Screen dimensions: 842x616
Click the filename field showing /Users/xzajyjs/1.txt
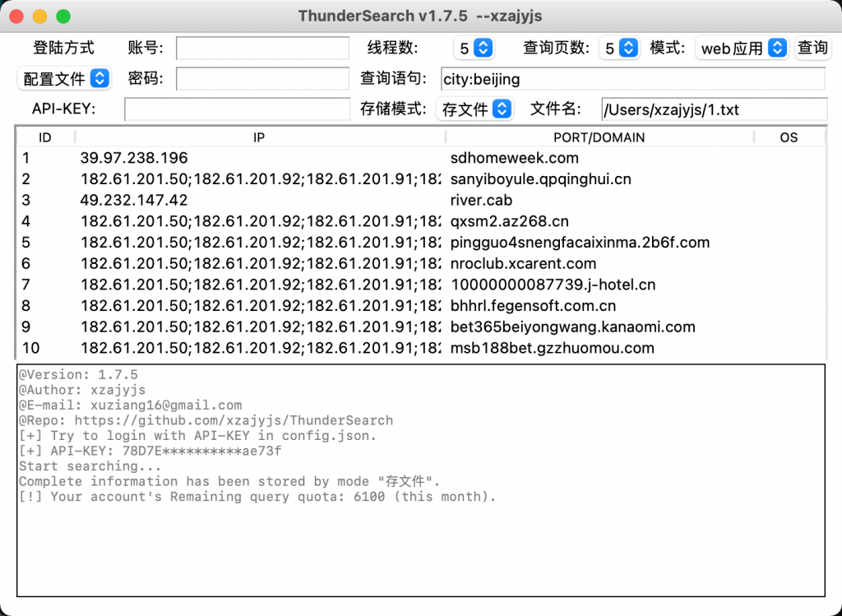coord(714,109)
